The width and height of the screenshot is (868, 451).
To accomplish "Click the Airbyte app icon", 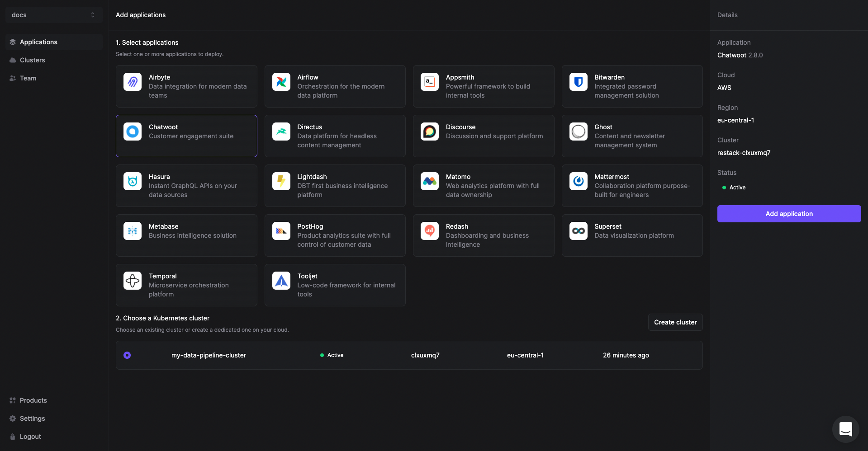I will click(x=133, y=82).
